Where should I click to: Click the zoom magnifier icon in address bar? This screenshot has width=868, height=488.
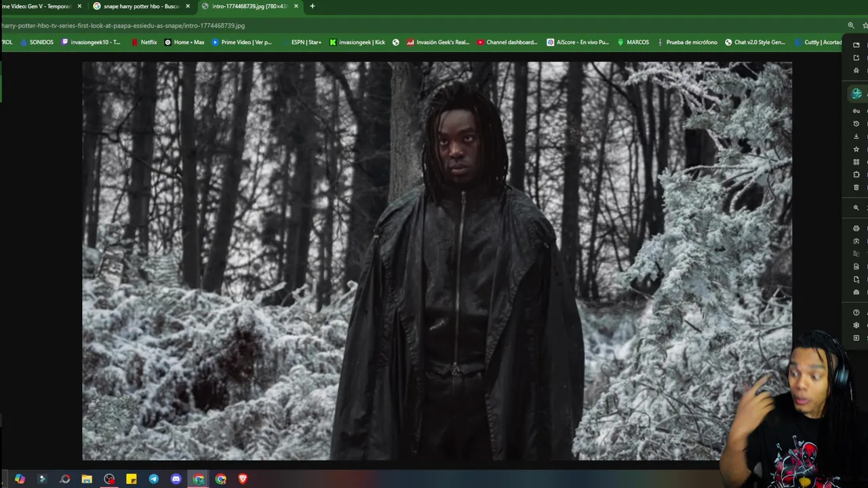(x=851, y=25)
